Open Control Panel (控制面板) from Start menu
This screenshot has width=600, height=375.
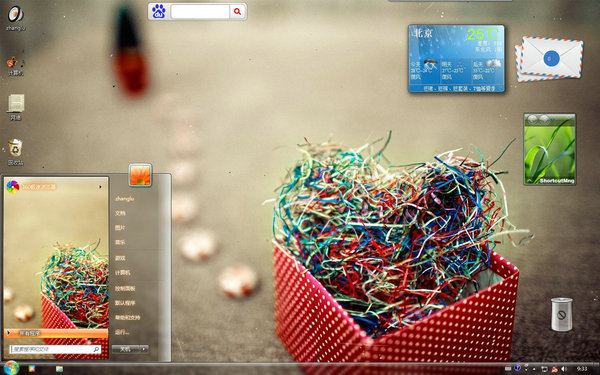click(125, 288)
